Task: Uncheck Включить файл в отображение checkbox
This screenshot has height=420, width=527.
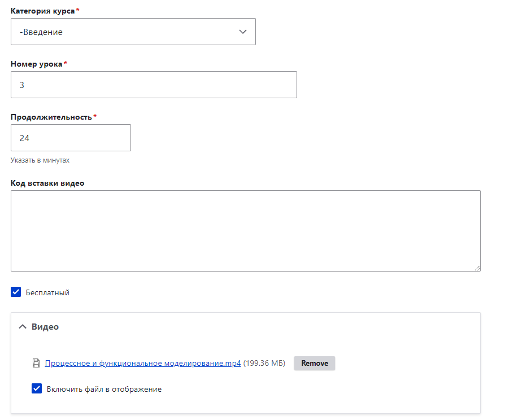Action: pyautogui.click(x=37, y=388)
